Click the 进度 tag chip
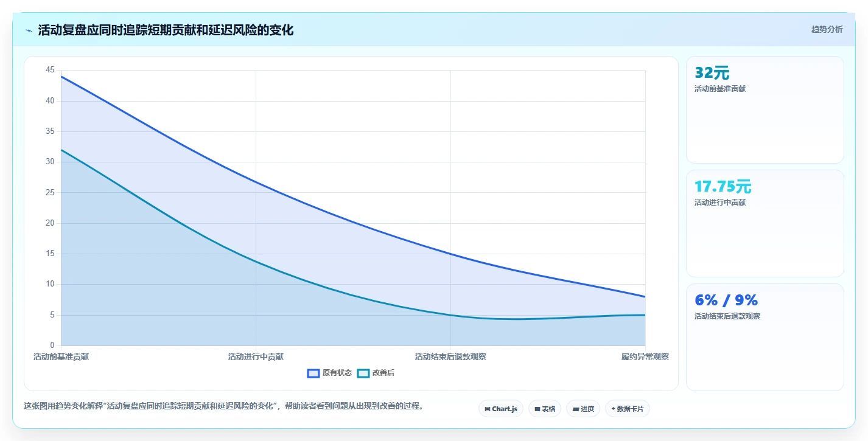This screenshot has width=868, height=441. pyautogui.click(x=583, y=409)
